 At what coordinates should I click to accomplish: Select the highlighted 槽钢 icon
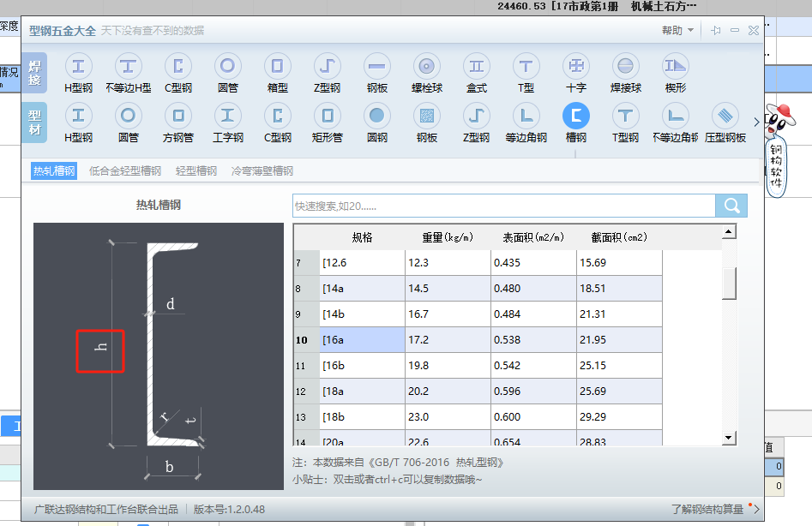(576, 116)
